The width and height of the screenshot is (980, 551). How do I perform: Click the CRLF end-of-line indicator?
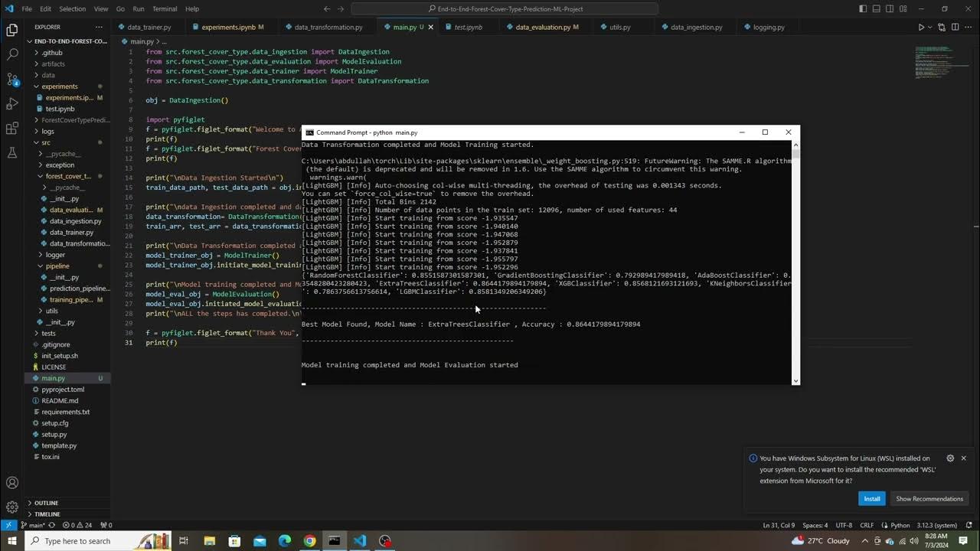(x=867, y=525)
